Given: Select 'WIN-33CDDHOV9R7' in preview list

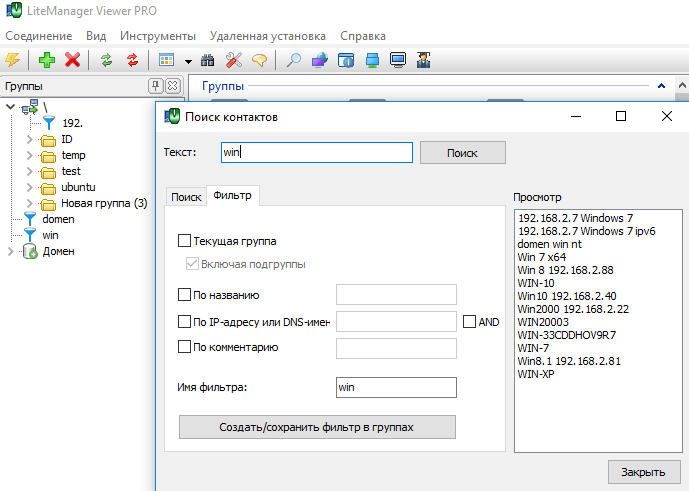Looking at the screenshot, I should [x=567, y=335].
